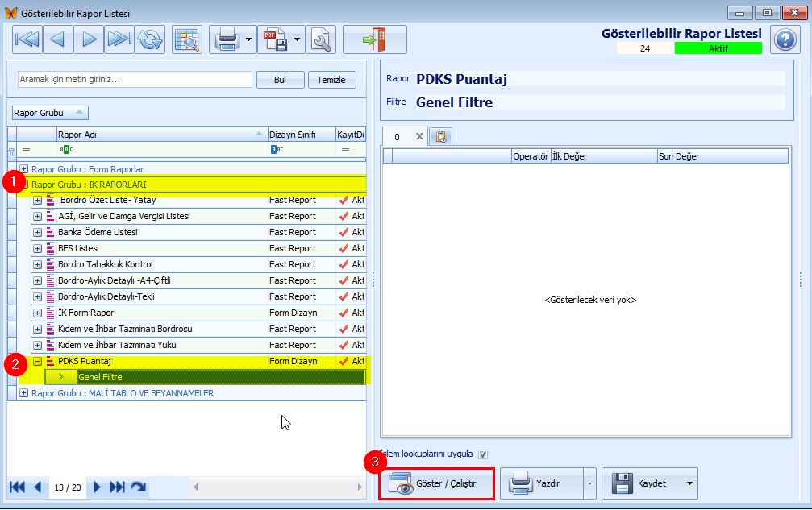
Task: Open the blue help question mark icon
Action: (x=785, y=39)
